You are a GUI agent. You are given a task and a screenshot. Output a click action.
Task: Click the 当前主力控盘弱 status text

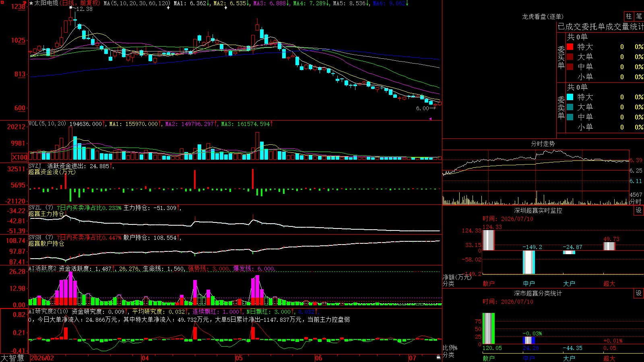tap(329, 319)
